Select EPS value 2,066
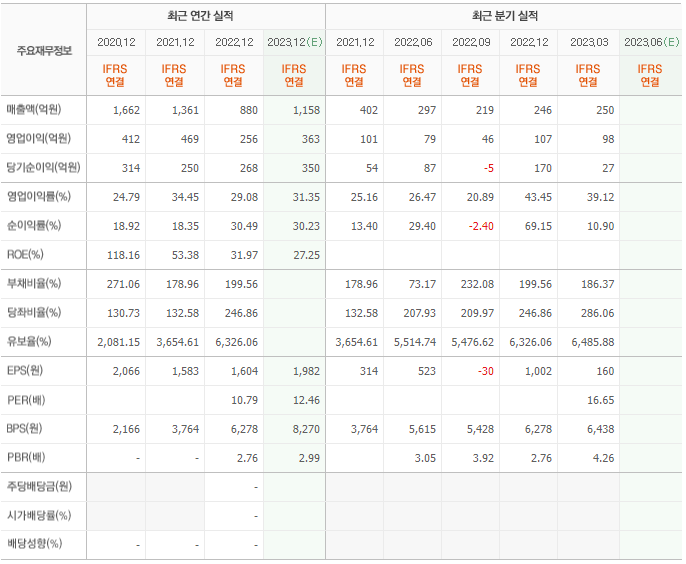686x564 pixels. click(126, 371)
